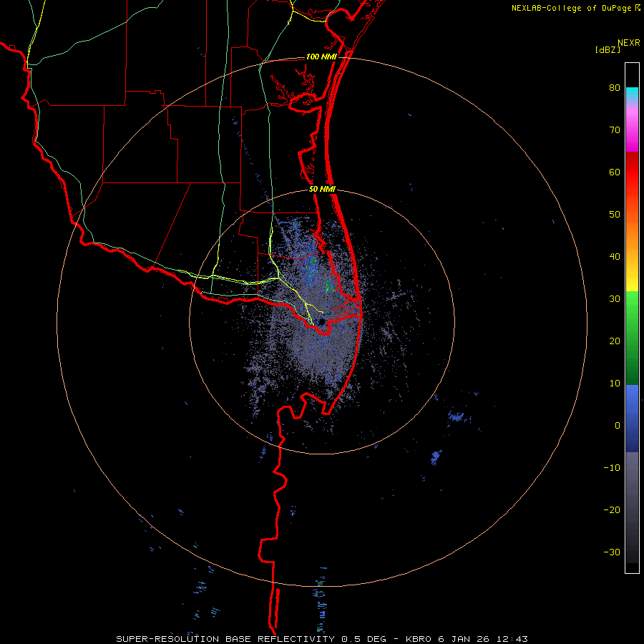The width and height of the screenshot is (644, 644).
Task: Click the dark radar site dot at the rings' center
Action: click(x=321, y=322)
